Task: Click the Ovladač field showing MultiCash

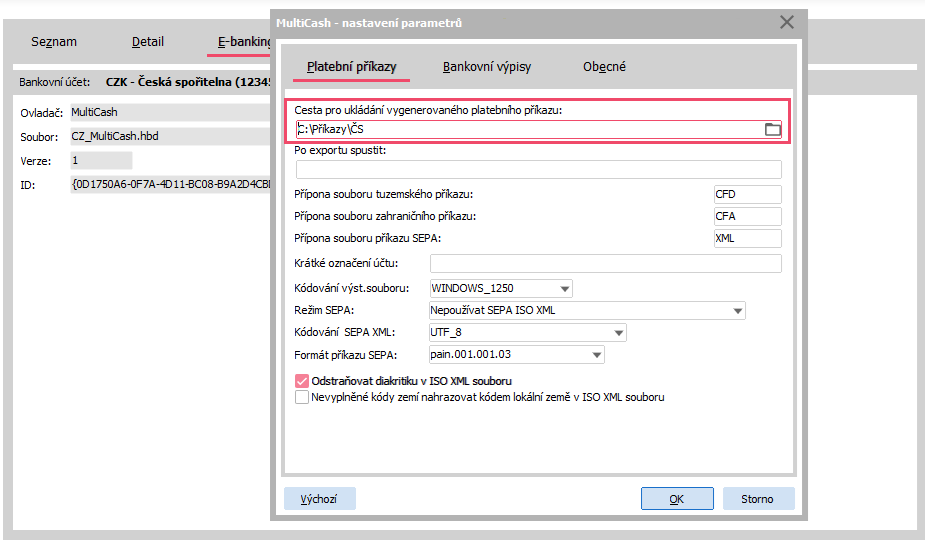Action: (170, 112)
